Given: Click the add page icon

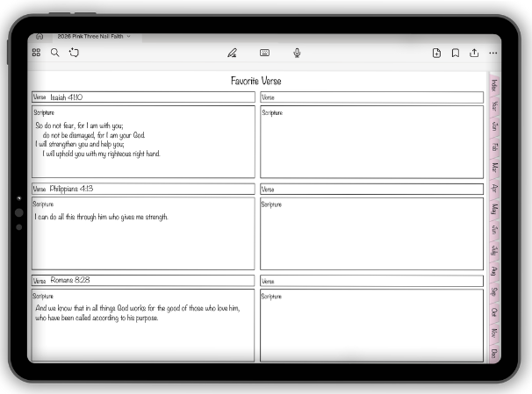Looking at the screenshot, I should pyautogui.click(x=436, y=53).
